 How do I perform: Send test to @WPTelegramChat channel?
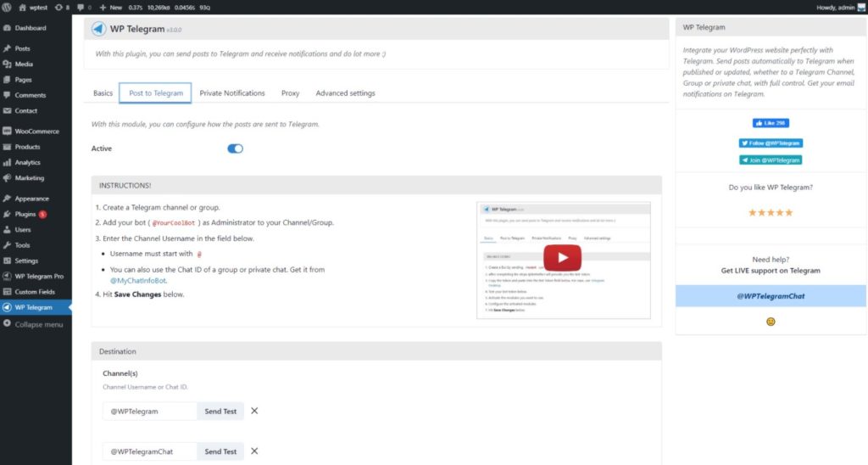tap(220, 451)
